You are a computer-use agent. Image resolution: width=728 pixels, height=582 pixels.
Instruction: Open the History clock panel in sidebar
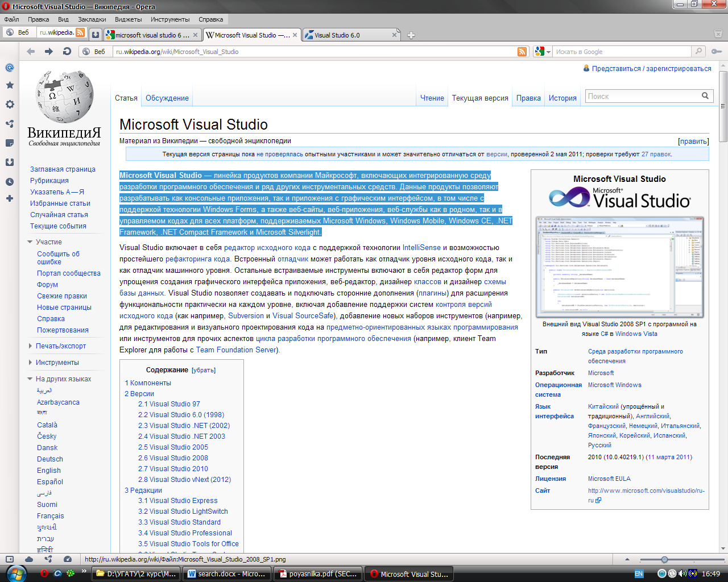[x=9, y=182]
